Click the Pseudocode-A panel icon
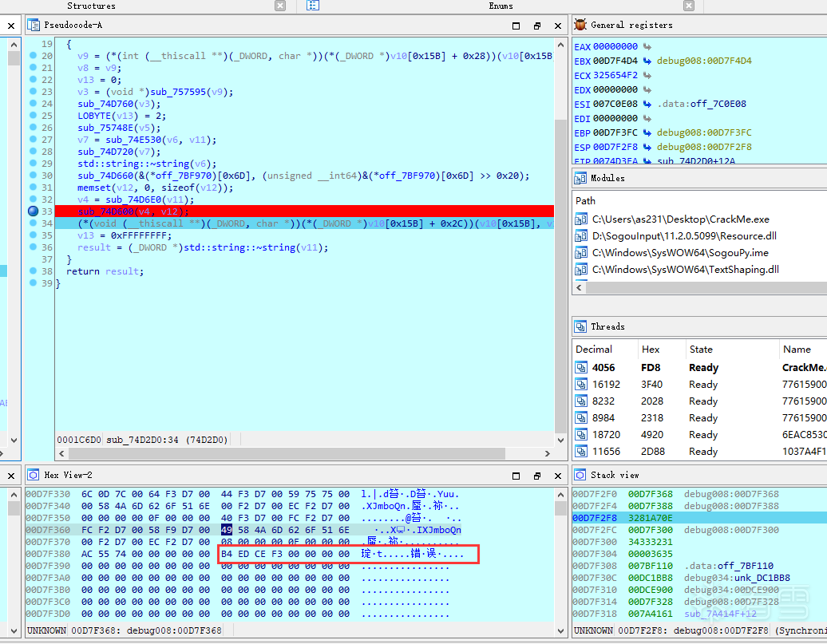The image size is (827, 644). [34, 25]
